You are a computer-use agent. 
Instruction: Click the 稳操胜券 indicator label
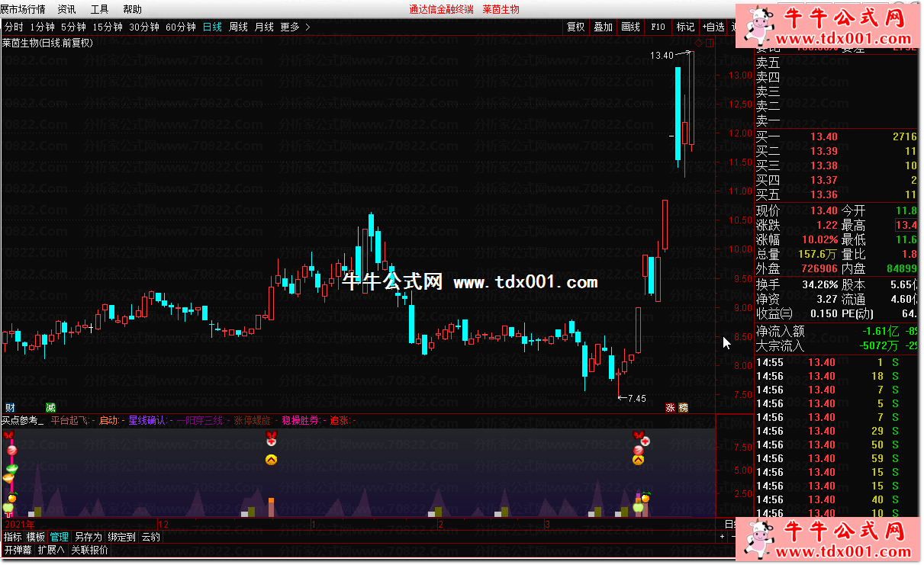301,420
